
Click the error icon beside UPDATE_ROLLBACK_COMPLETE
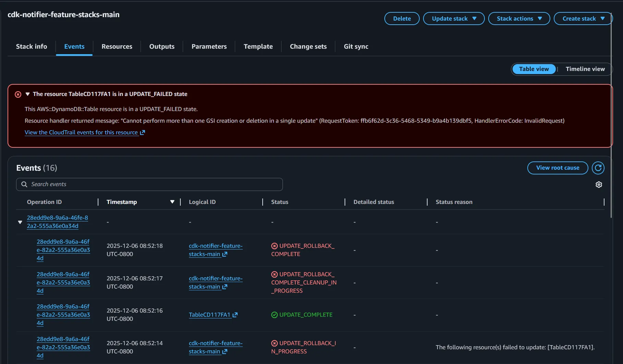274,246
